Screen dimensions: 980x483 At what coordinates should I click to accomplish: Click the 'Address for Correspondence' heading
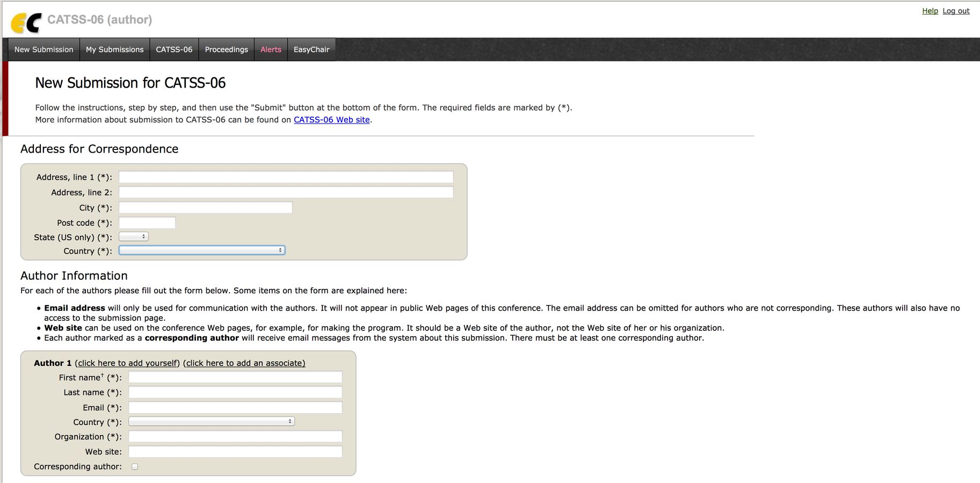click(x=99, y=149)
